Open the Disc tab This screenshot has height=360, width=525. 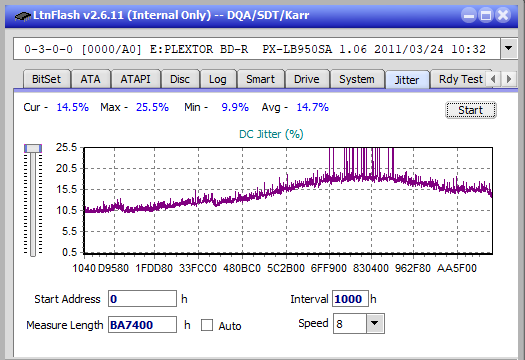[x=180, y=79]
